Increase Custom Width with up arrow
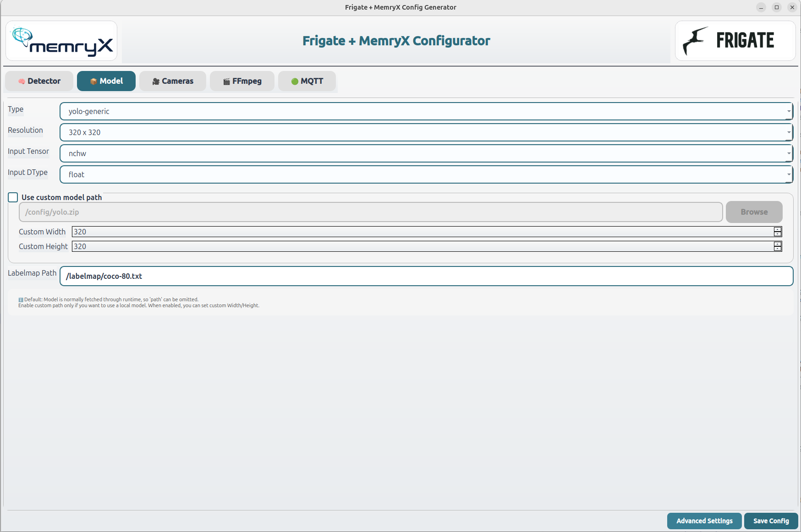The width and height of the screenshot is (801, 532). [778, 229]
